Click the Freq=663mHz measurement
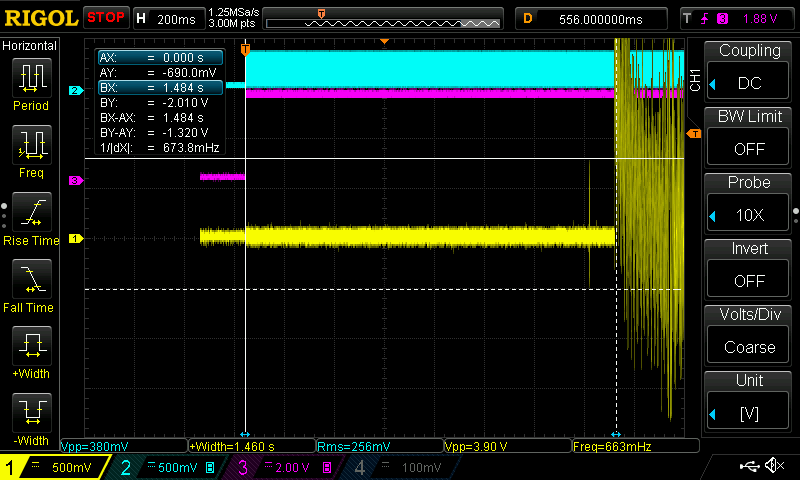Screen dimensions: 800x480 (x=636, y=446)
